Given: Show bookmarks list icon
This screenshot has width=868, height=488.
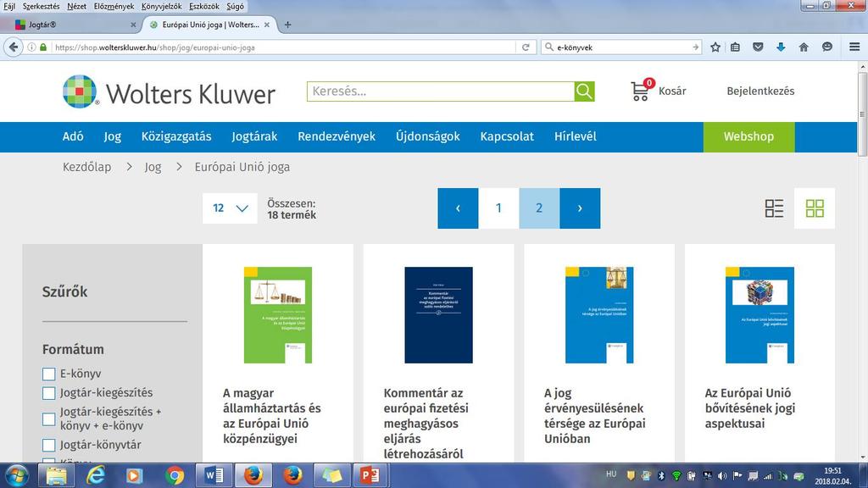Looking at the screenshot, I should [735, 47].
